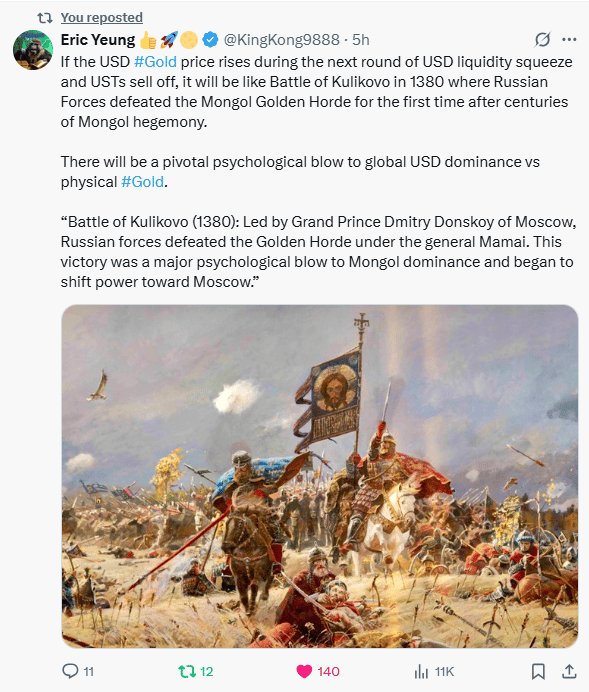Click the 11K views count
Screen dimensions: 589x692
[444, 672]
